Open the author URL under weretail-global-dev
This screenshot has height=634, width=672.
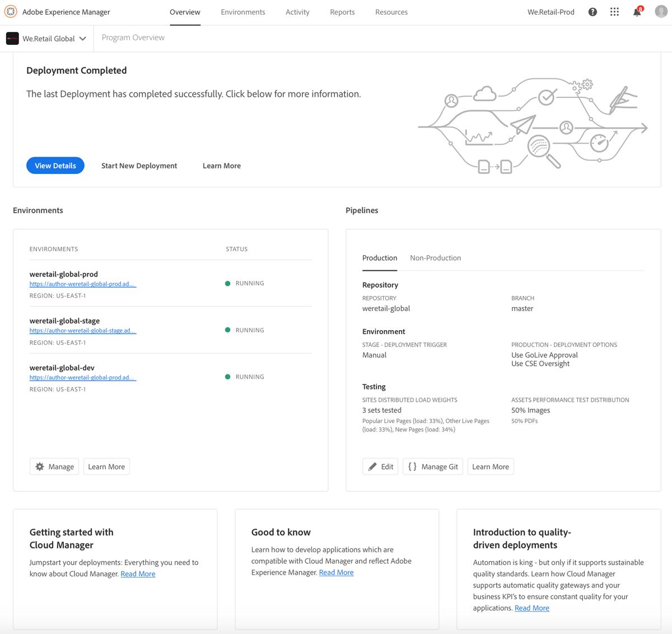[83, 378]
